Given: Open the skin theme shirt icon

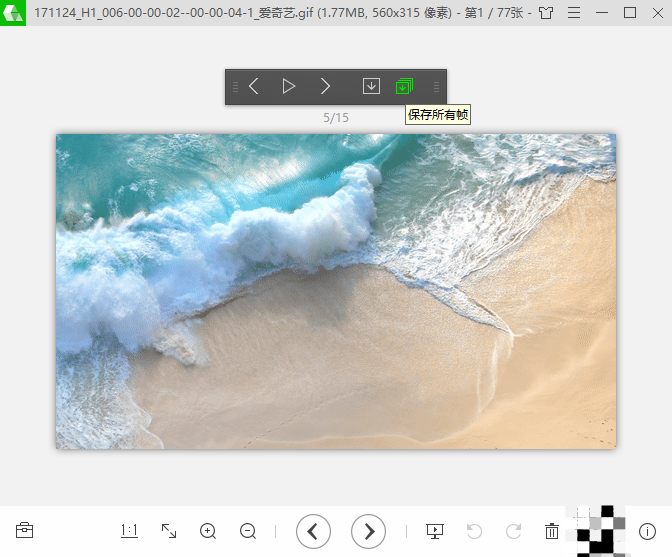Looking at the screenshot, I should 546,13.
